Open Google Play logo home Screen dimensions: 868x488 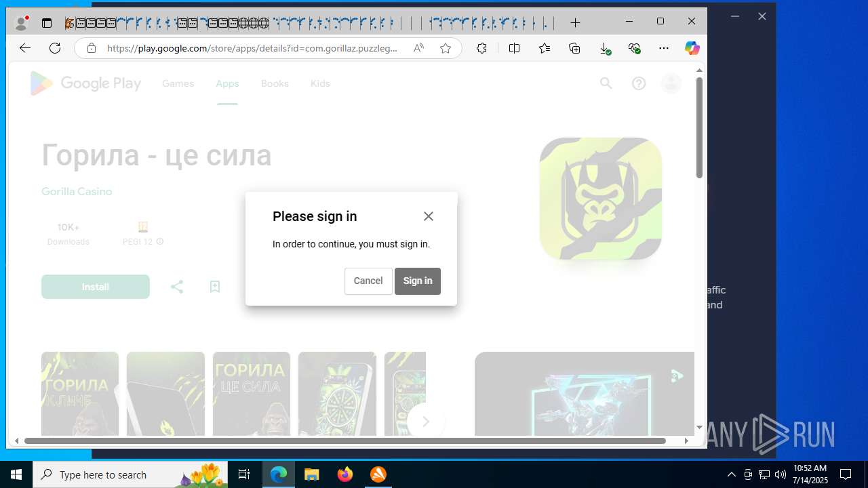85,83
